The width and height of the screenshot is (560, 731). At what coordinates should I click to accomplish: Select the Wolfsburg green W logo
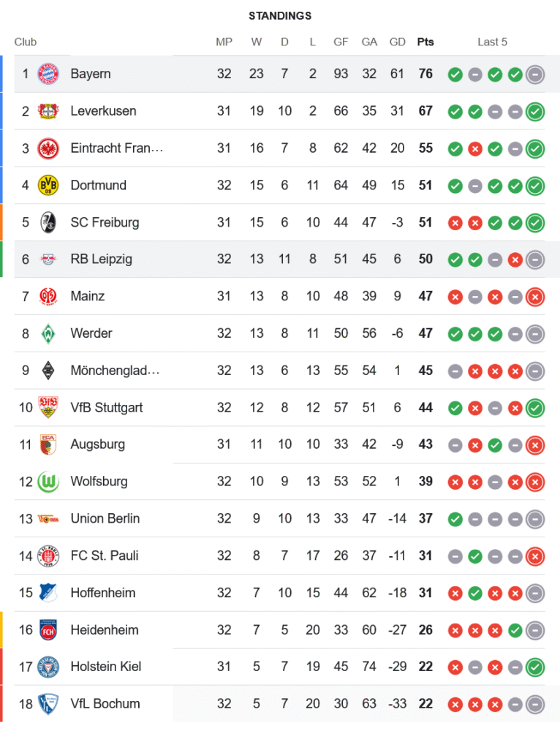pyautogui.click(x=48, y=481)
